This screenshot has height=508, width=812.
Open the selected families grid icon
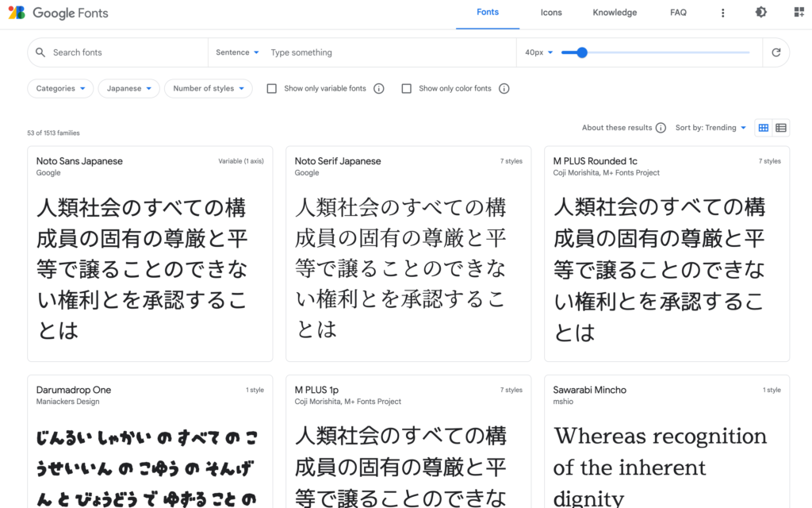[799, 12]
